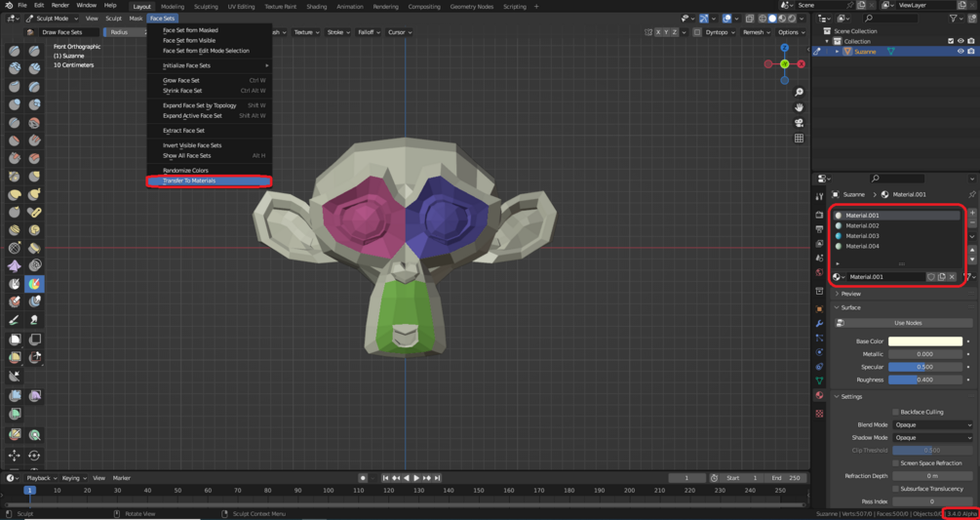Toggle auto keying record button
This screenshot has width=980, height=520.
(363, 478)
